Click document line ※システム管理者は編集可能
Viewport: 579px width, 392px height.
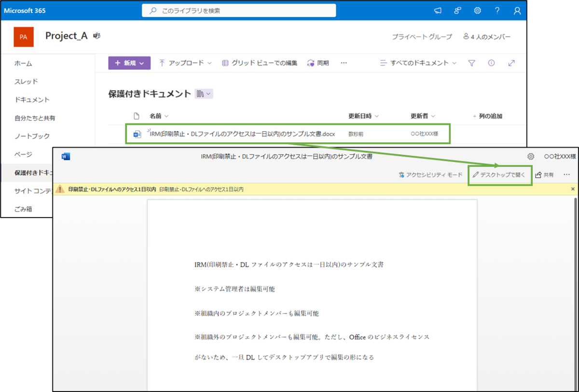tap(234, 289)
